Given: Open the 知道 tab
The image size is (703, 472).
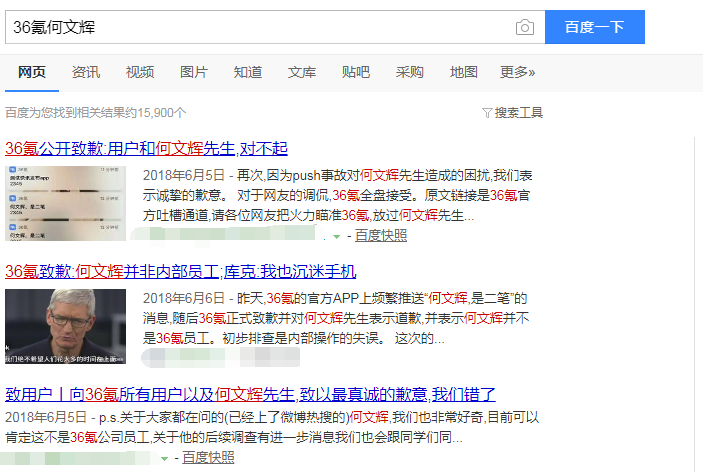Looking at the screenshot, I should [x=247, y=72].
